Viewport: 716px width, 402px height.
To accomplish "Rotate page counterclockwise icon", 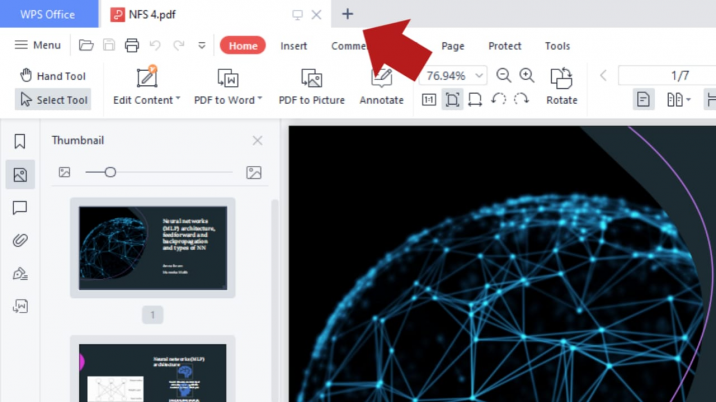I will tap(499, 99).
